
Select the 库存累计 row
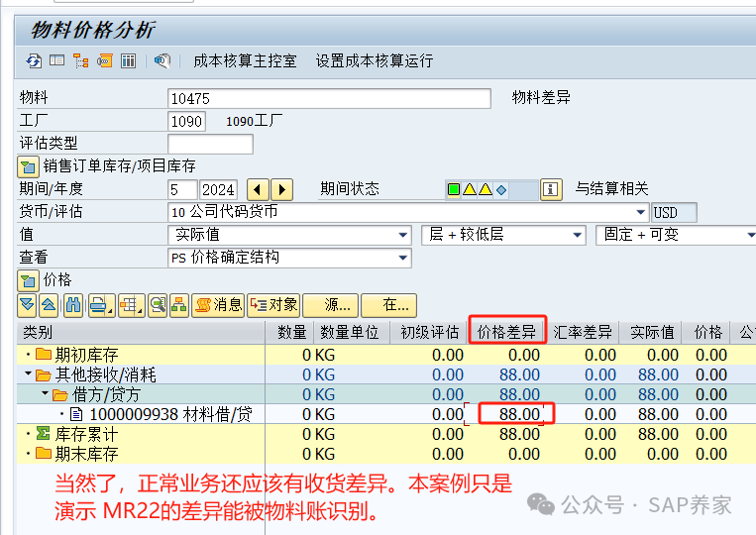(385, 434)
